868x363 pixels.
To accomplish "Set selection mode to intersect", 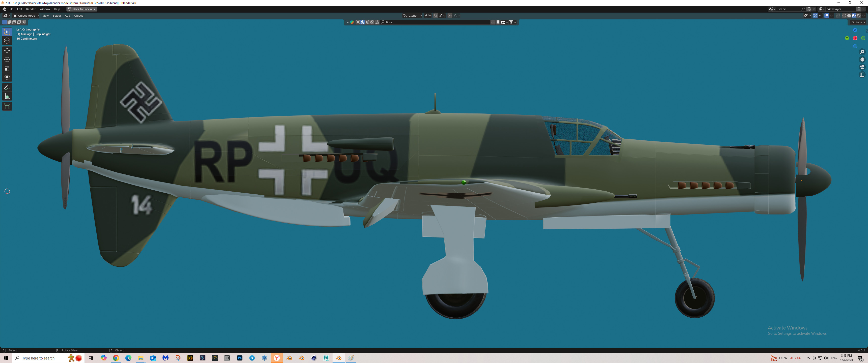I will (x=23, y=22).
